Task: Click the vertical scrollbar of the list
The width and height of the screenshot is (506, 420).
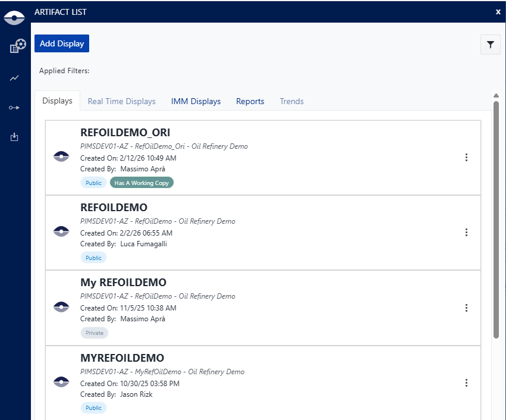Action: coord(496,220)
